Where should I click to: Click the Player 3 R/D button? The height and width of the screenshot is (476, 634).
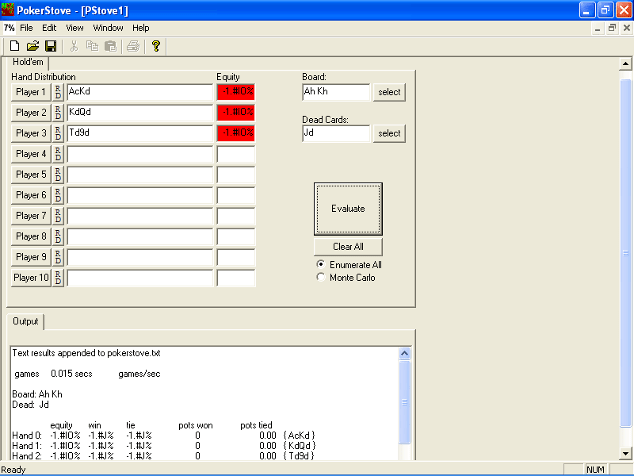[58, 133]
